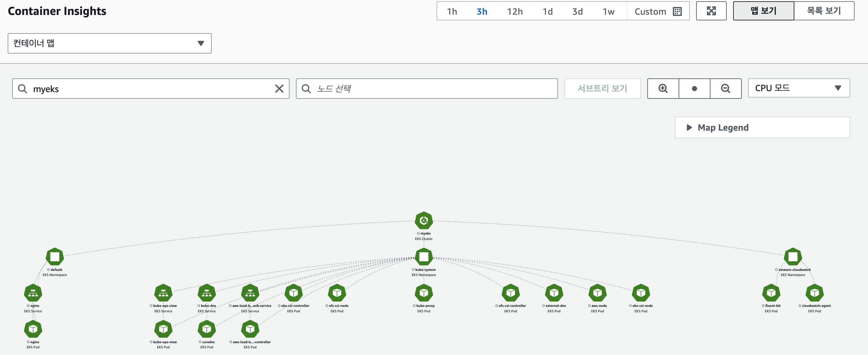Click the default namespace node icon

[55, 257]
